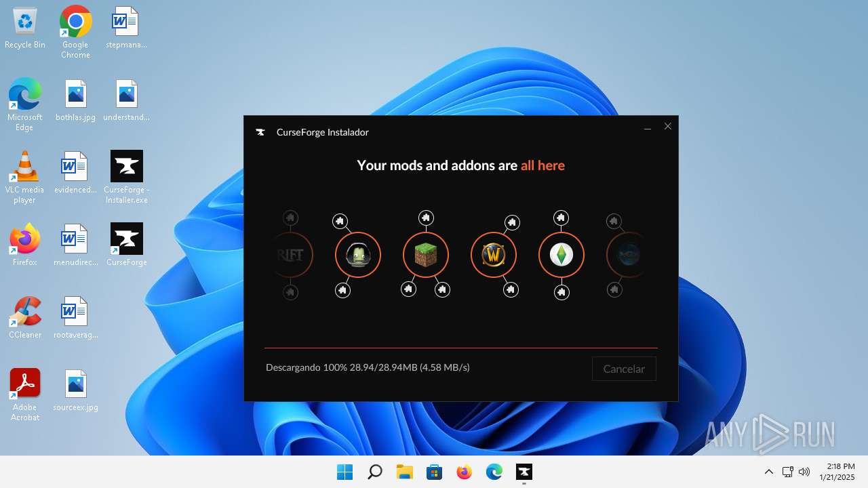This screenshot has width=868, height=488.
Task: Select the Microsoft Edge desktop shortcut
Action: [25, 104]
